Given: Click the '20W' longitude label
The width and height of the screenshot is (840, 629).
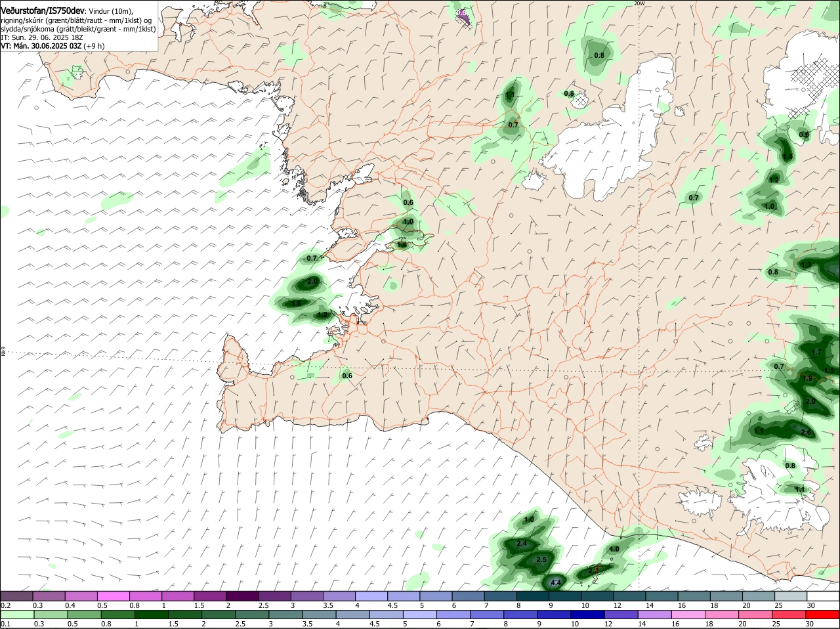Looking at the screenshot, I should [640, 3].
